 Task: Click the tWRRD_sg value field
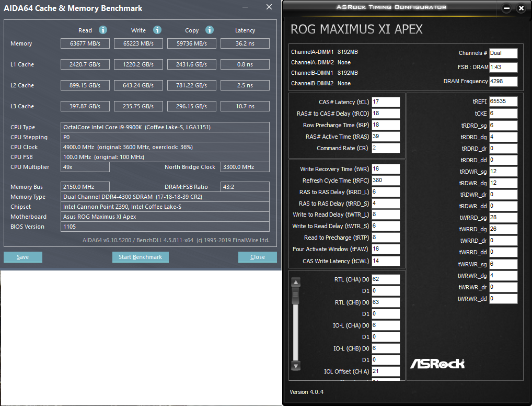[x=503, y=218]
